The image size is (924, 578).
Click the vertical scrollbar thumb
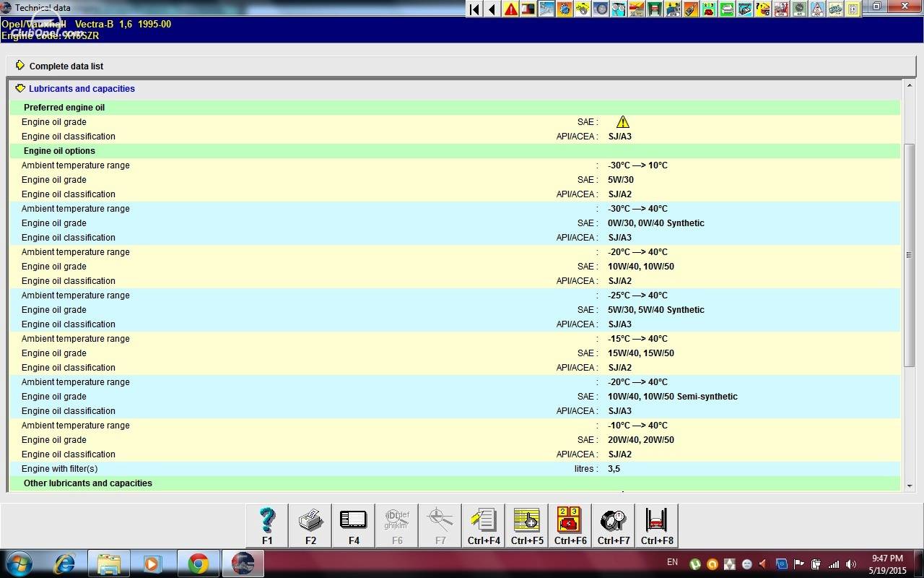[x=910, y=254]
